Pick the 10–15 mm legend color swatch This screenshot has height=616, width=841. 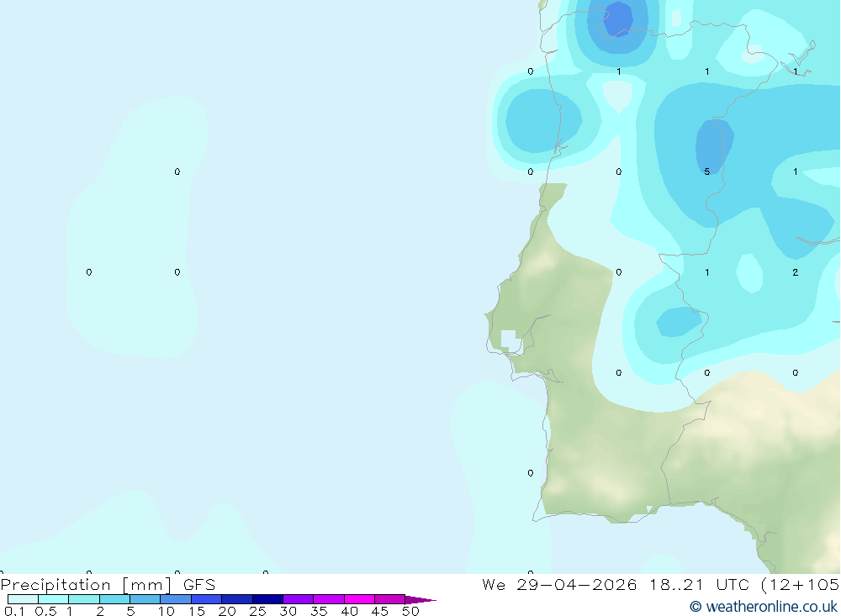pyautogui.click(x=176, y=599)
